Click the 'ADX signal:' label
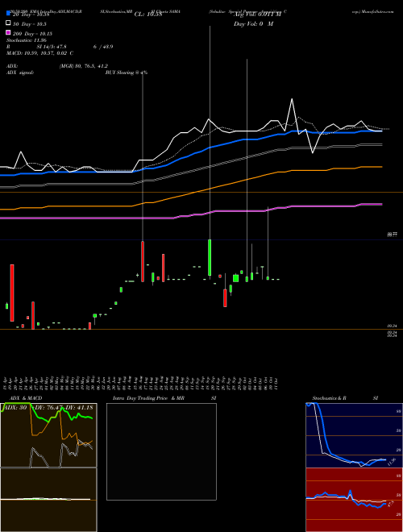 pyautogui.click(x=20, y=73)
